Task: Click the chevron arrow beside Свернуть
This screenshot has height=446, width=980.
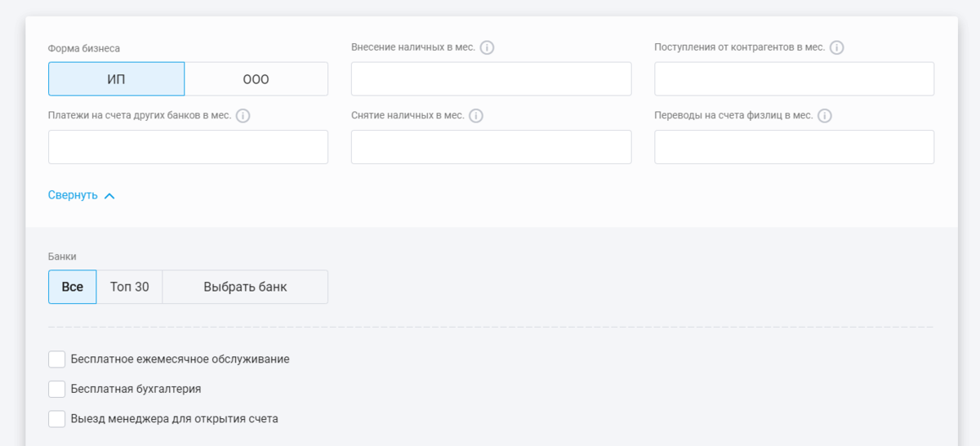Action: [109, 196]
